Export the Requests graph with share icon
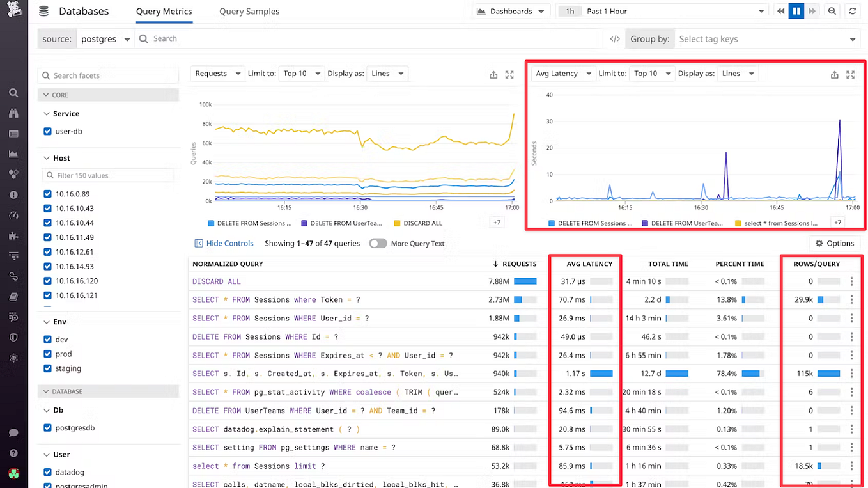 point(493,75)
